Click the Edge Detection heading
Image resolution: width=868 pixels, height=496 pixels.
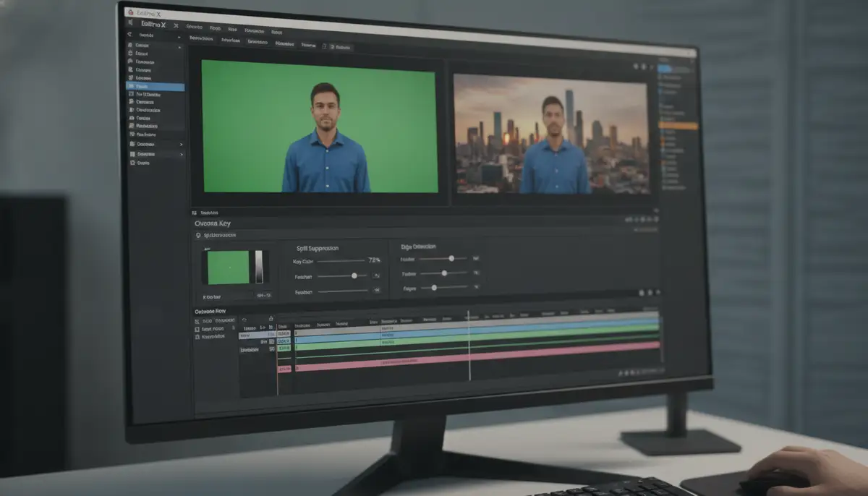[x=419, y=247]
